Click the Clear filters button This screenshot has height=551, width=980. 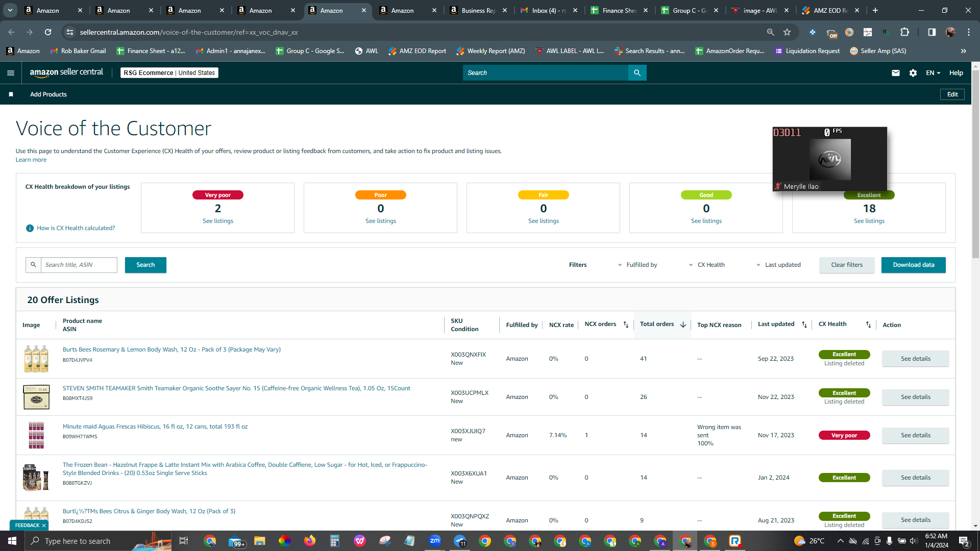[x=847, y=265]
